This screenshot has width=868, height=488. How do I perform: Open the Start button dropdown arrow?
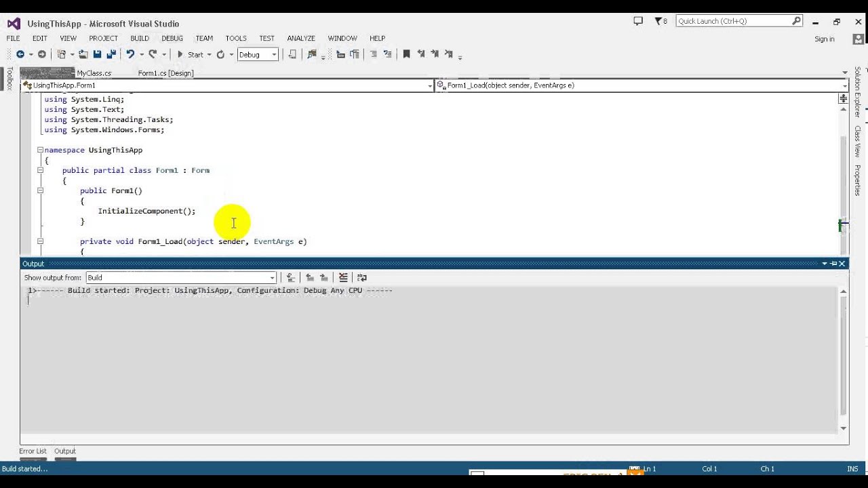pyautogui.click(x=209, y=54)
